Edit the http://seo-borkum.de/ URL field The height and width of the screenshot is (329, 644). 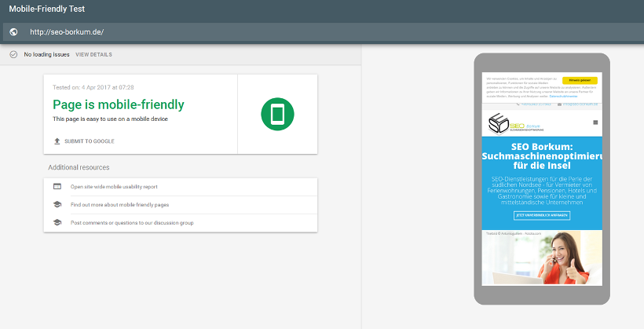tap(322, 32)
